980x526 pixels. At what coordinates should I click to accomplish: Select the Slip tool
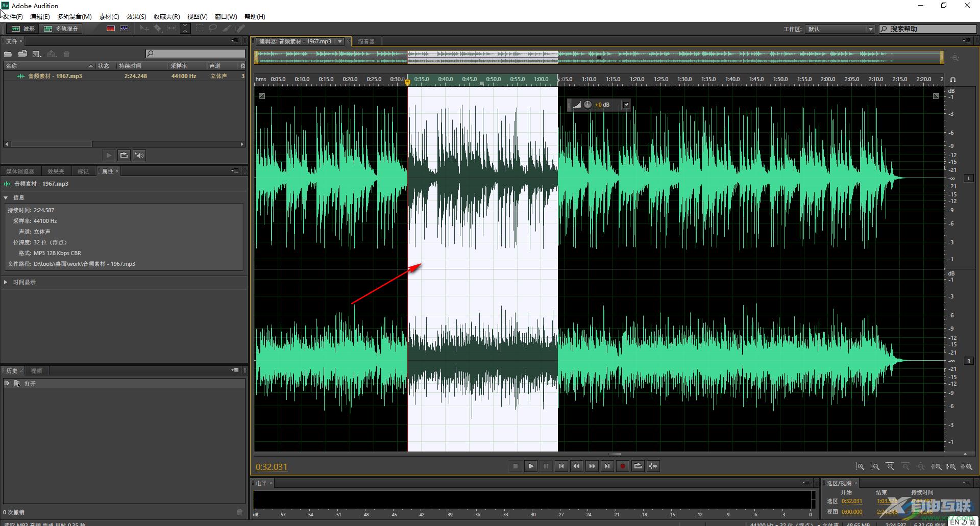(171, 29)
